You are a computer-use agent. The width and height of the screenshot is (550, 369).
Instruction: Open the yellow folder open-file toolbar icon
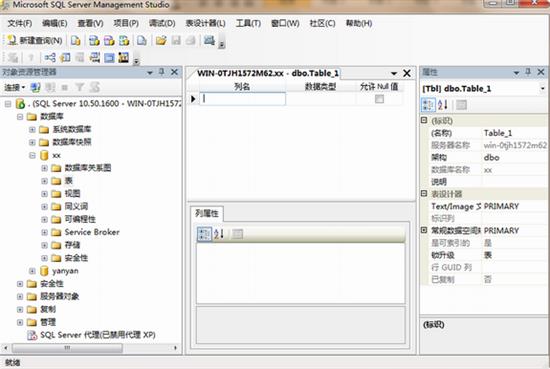(x=161, y=41)
